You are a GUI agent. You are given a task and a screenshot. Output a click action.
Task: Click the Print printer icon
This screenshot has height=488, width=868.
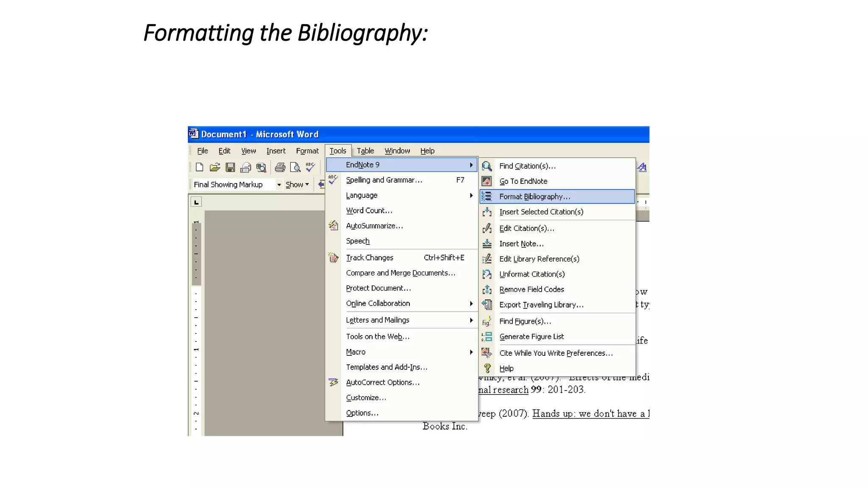(280, 167)
